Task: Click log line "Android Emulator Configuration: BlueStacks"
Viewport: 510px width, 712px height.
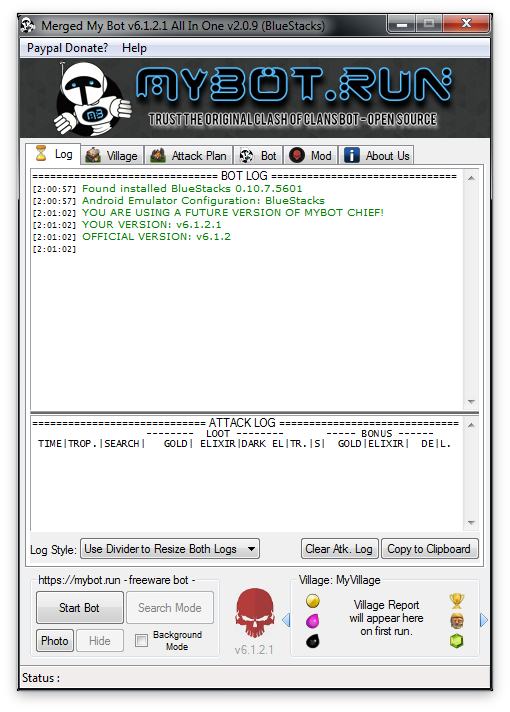Action: pos(203,201)
